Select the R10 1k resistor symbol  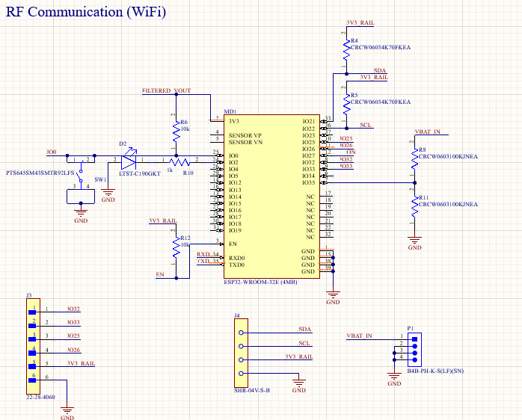[x=179, y=162]
